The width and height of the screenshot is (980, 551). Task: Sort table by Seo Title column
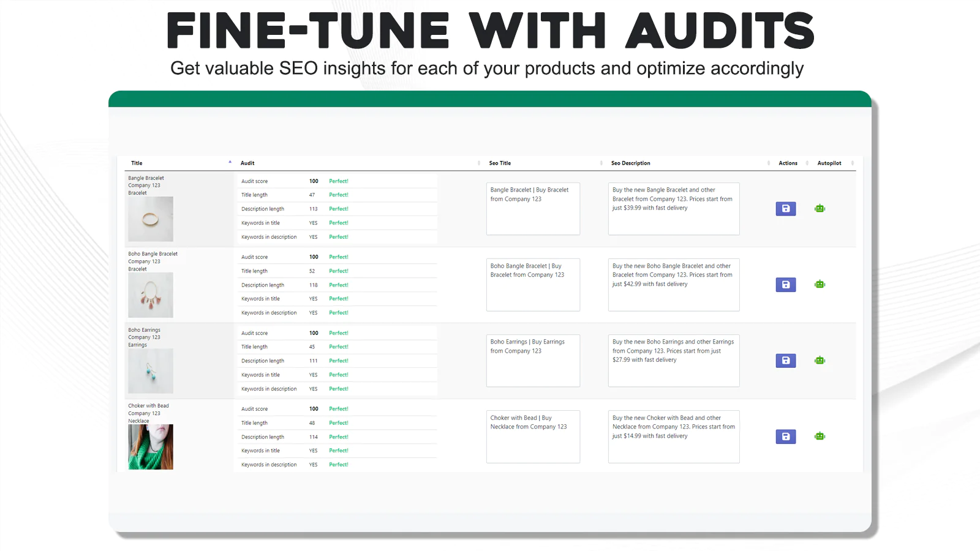[500, 163]
